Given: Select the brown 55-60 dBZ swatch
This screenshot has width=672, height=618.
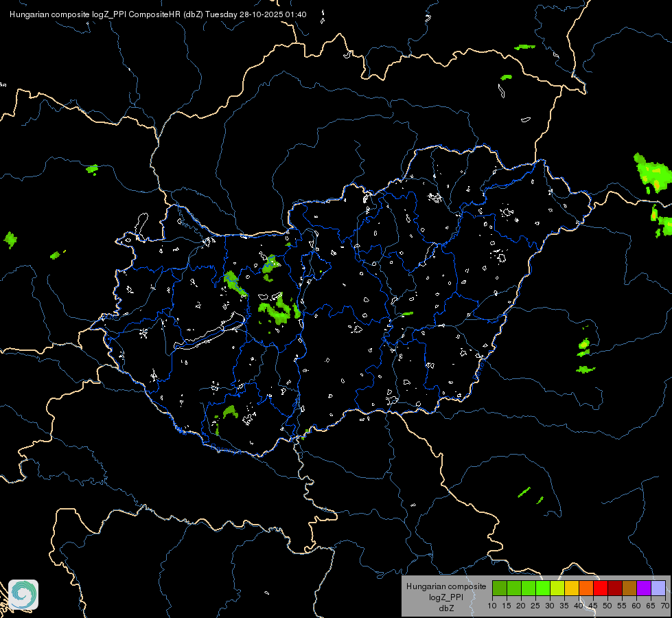Looking at the screenshot, I should (x=629, y=588).
